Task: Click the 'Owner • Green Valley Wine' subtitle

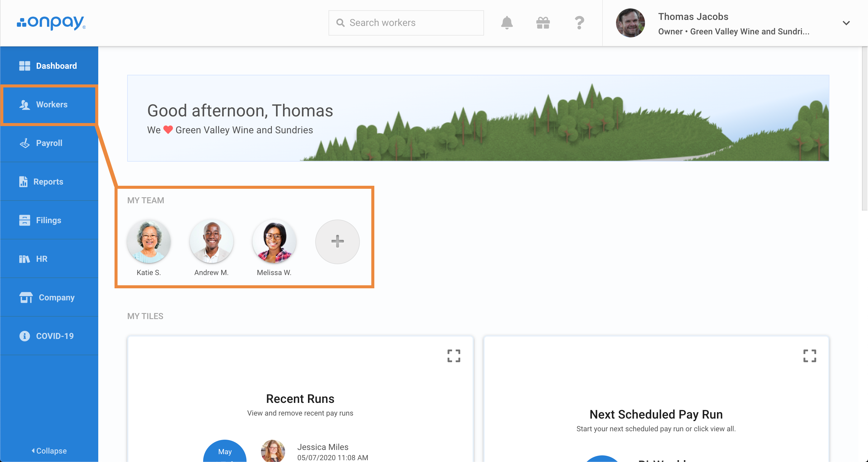Action: 734,31
